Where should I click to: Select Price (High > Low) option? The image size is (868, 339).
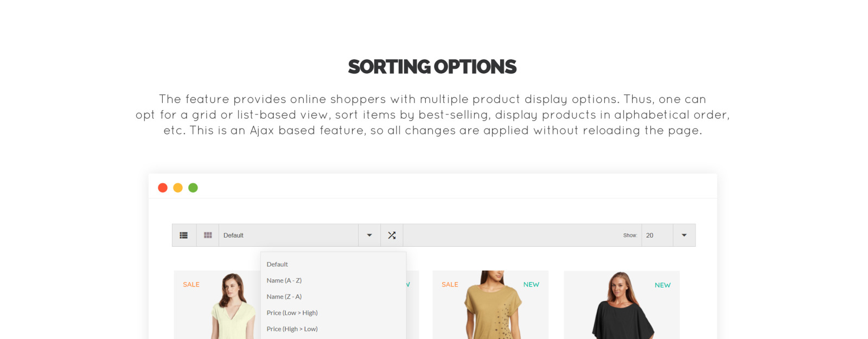[292, 329]
